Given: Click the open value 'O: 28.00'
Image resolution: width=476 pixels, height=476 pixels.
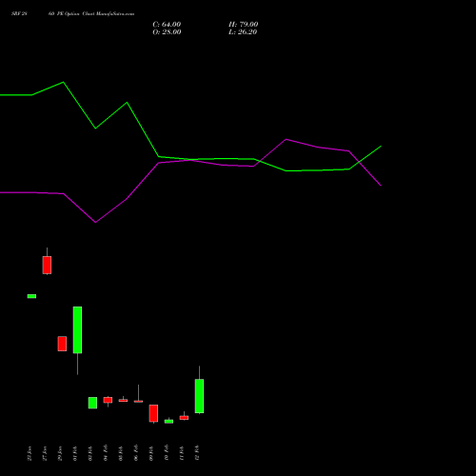Looking at the screenshot, I should pyautogui.click(x=167, y=32).
